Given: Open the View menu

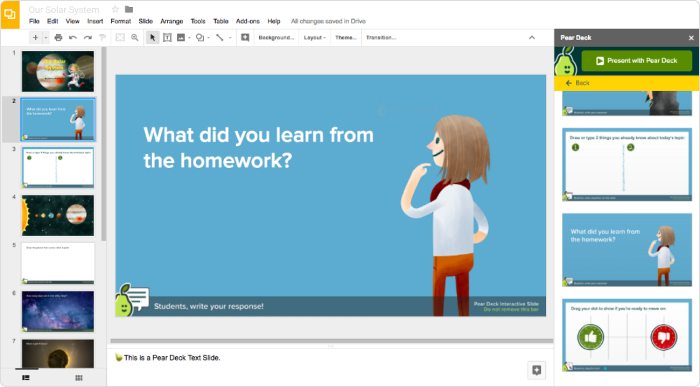Looking at the screenshot, I should pyautogui.click(x=72, y=21).
